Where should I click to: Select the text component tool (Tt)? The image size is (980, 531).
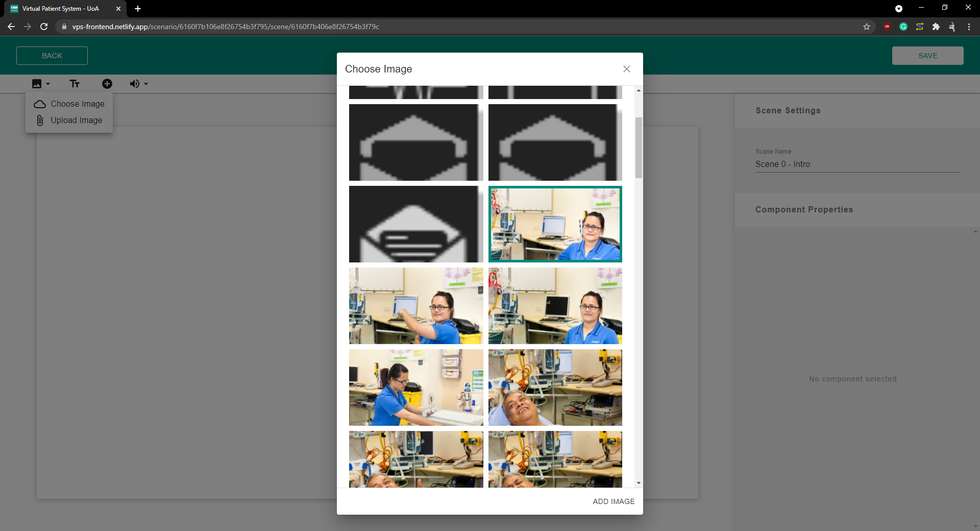coord(74,84)
